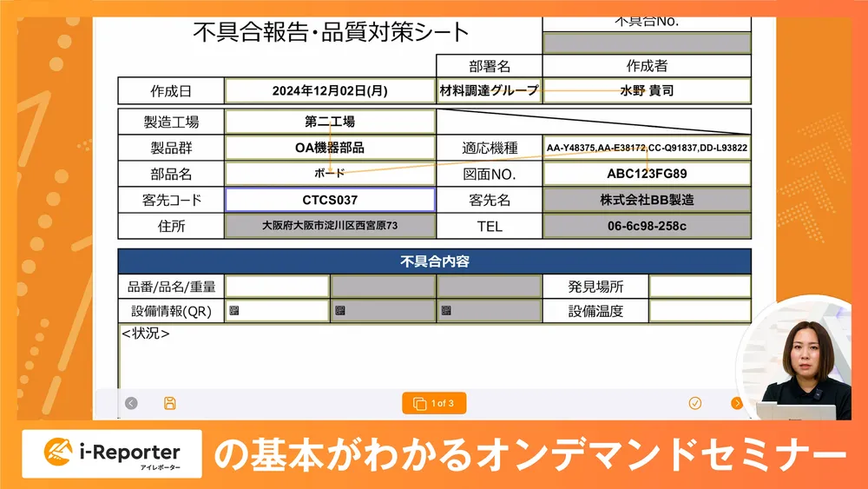Click the empty 設備温度 field
Viewport: 868px width, 489px height.
tap(700, 311)
